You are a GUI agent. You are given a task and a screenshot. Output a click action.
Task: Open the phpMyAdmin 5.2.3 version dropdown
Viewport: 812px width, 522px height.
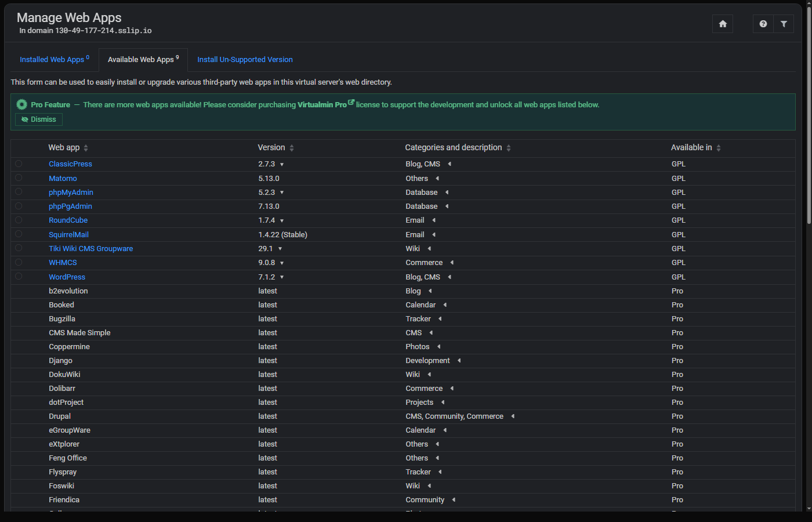(282, 193)
